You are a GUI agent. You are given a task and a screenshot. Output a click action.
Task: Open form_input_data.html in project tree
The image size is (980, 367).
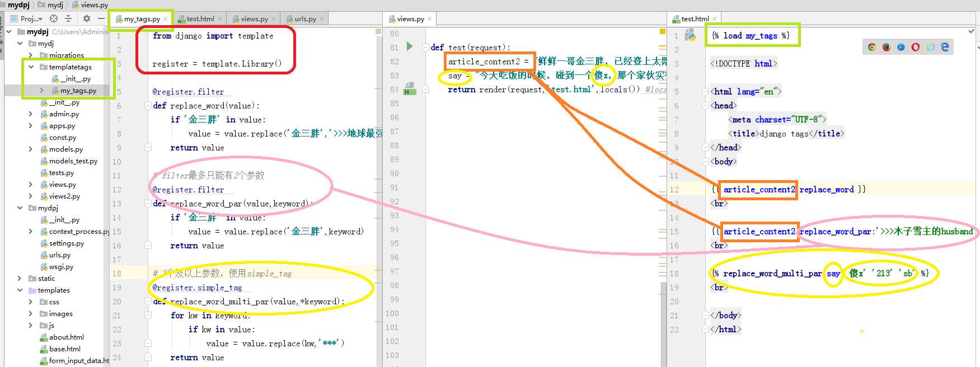(x=75, y=360)
